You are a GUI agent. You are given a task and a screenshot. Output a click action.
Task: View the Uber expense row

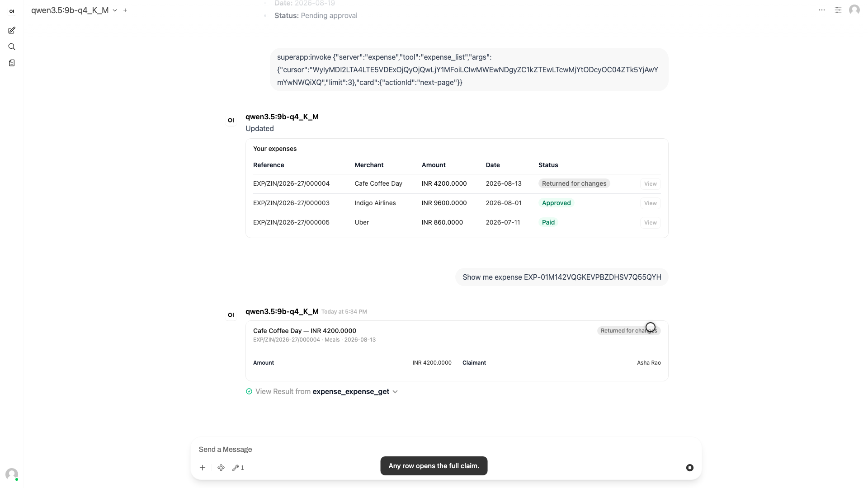(651, 223)
